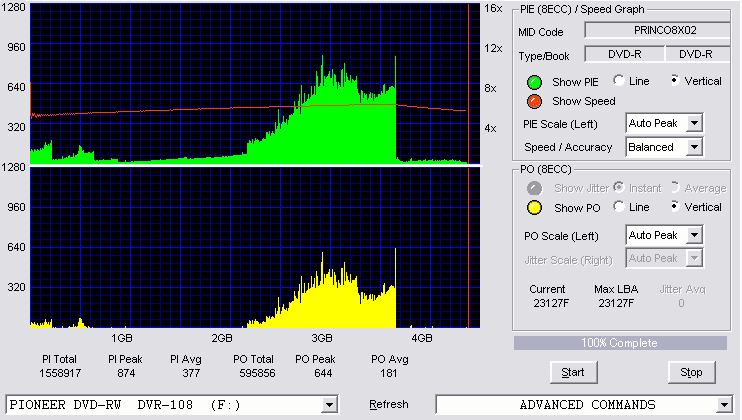This screenshot has height=420, width=742.
Task: Click the Jitter Avg value 0
Action: 681,303
